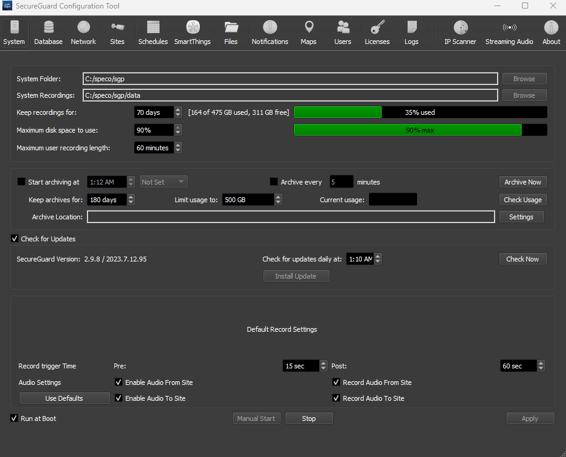Open the Maps pin icon
This screenshot has height=457, width=566.
pyautogui.click(x=309, y=27)
